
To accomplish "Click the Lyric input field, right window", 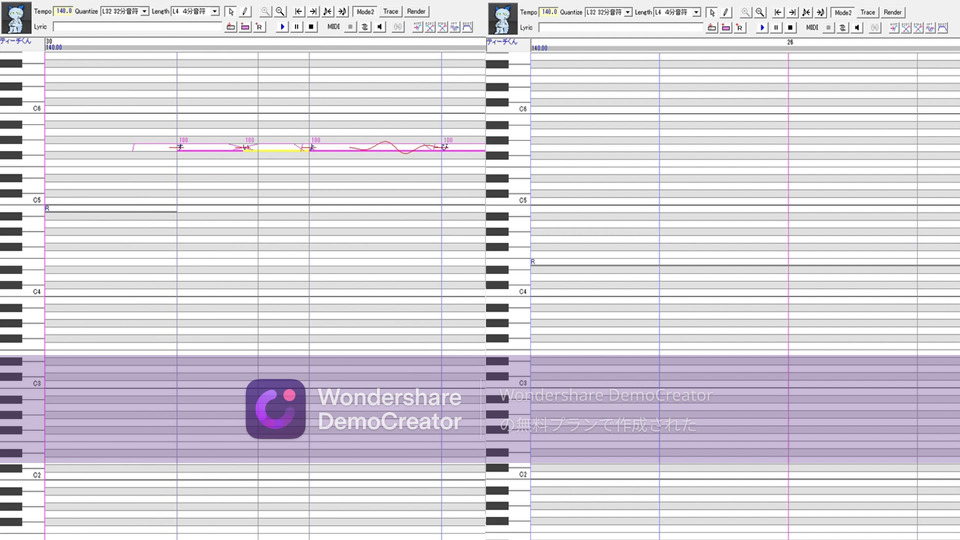I will click(620, 28).
